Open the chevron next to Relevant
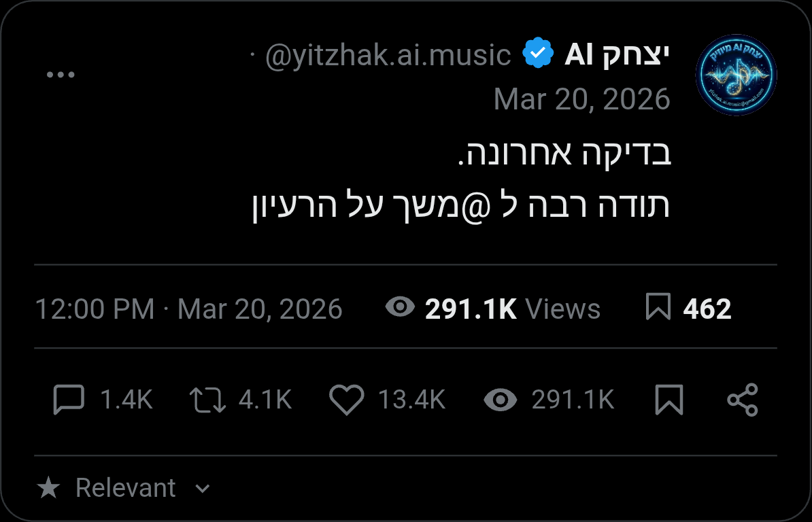Viewport: 812px width, 522px height. coord(201,488)
